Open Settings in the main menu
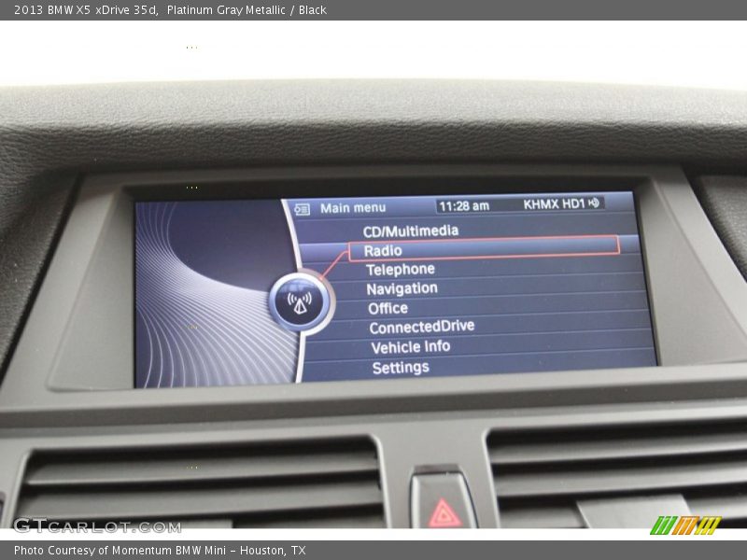Image resolution: width=747 pixels, height=560 pixels. click(401, 367)
